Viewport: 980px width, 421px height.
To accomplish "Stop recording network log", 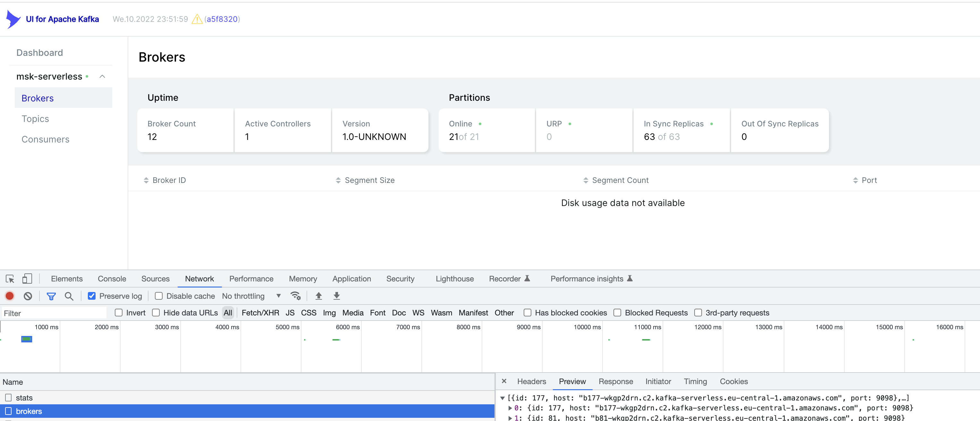I will pyautogui.click(x=10, y=296).
